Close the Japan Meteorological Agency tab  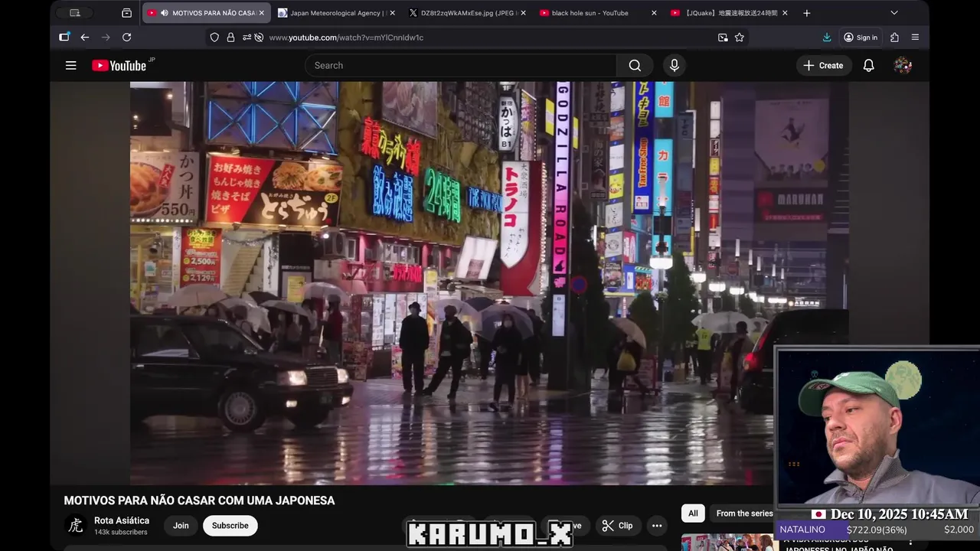tap(392, 13)
